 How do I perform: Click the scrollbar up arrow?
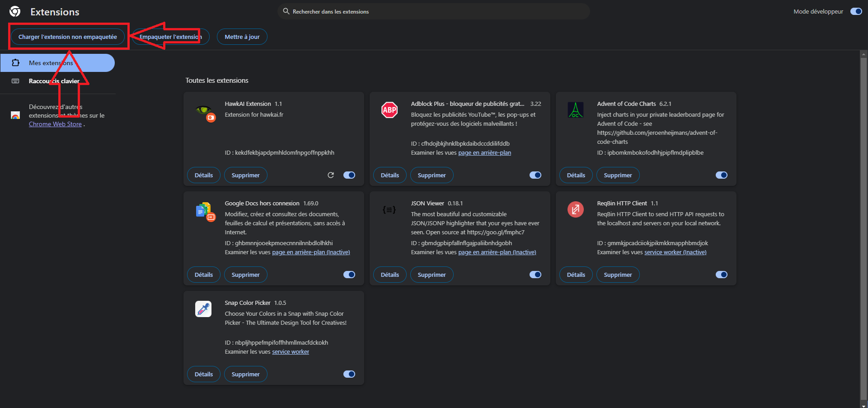pyautogui.click(x=864, y=53)
